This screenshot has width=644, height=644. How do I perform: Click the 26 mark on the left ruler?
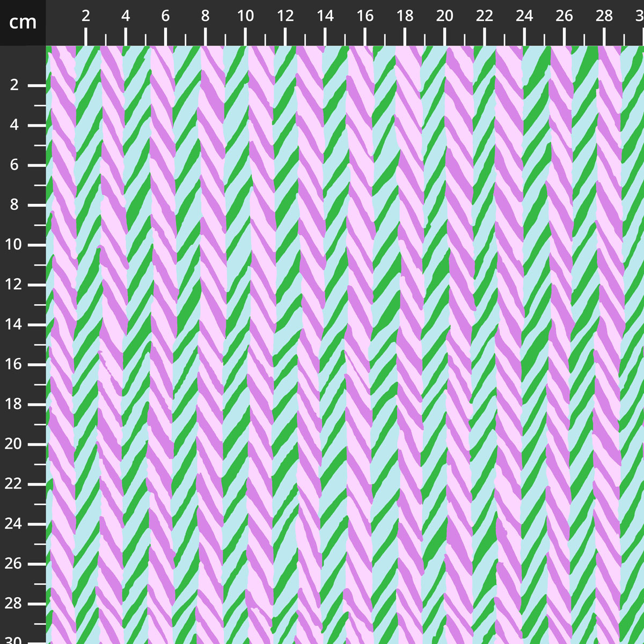point(14,563)
